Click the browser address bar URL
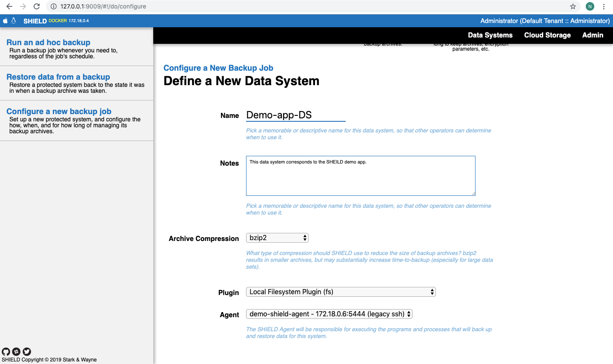The height and width of the screenshot is (364, 613). coord(103,6)
